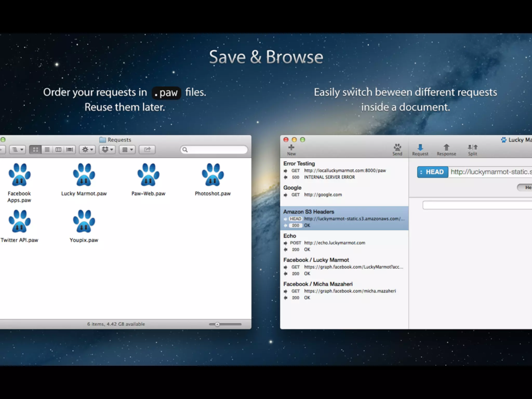Image resolution: width=532 pixels, height=399 pixels.
Task: Switch Finder to icon view
Action: (x=36, y=150)
